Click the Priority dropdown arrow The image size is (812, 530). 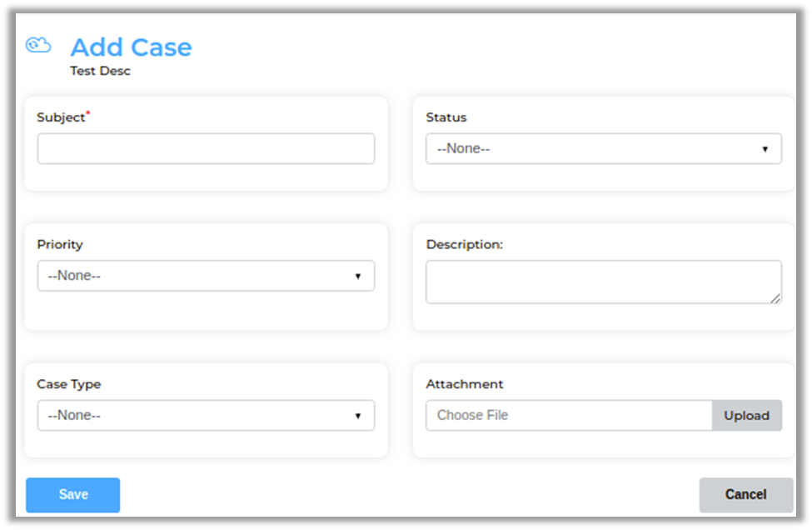357,276
